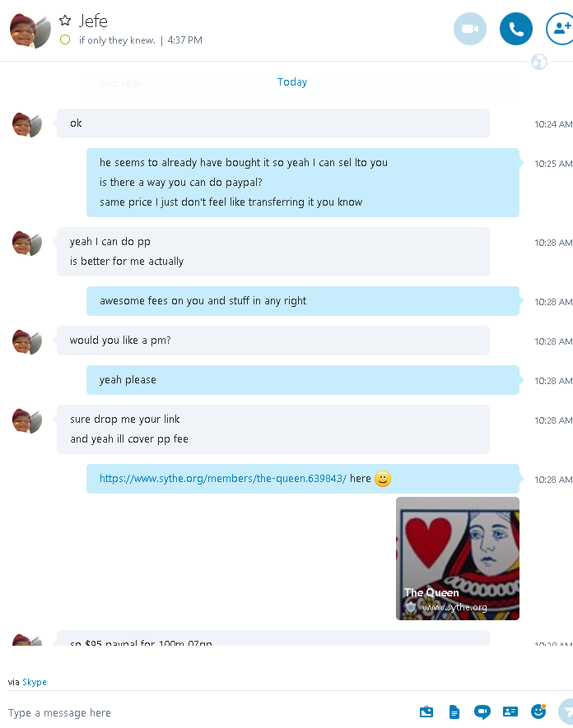Click the Skype link after via

tap(35, 682)
